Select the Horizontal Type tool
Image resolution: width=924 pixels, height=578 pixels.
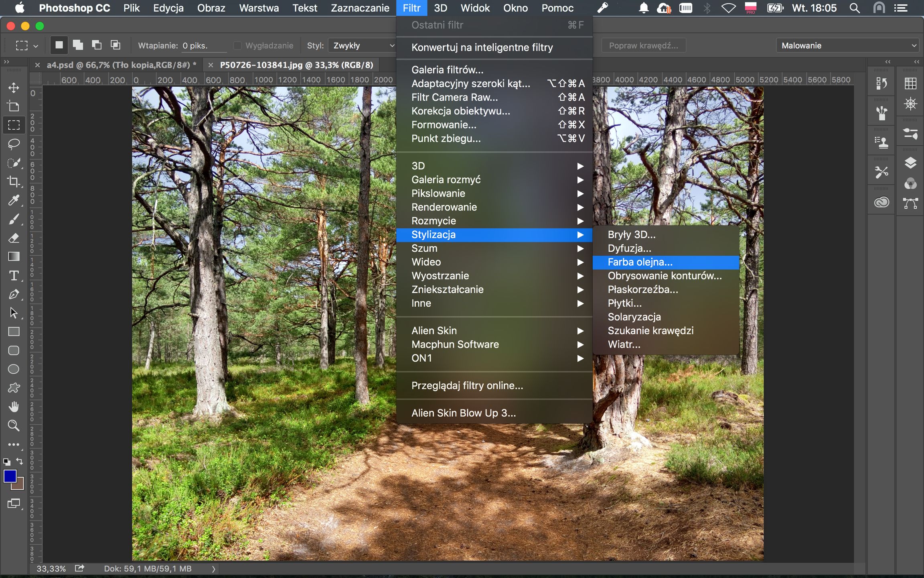click(x=14, y=275)
